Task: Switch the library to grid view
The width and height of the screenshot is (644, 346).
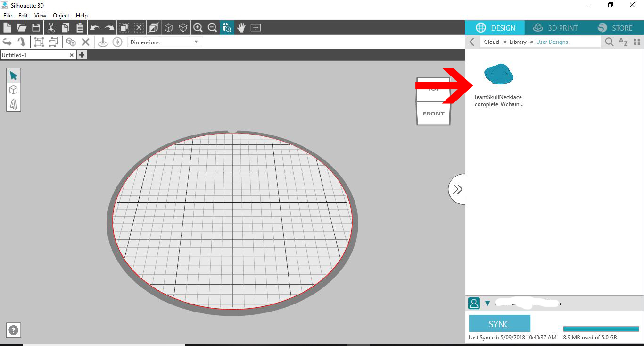Action: [637, 42]
